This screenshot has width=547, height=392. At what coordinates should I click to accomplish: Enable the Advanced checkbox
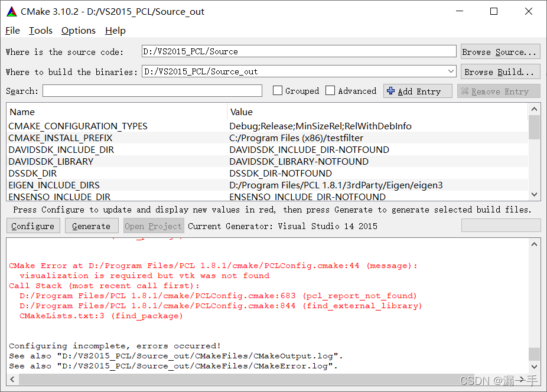(330, 91)
